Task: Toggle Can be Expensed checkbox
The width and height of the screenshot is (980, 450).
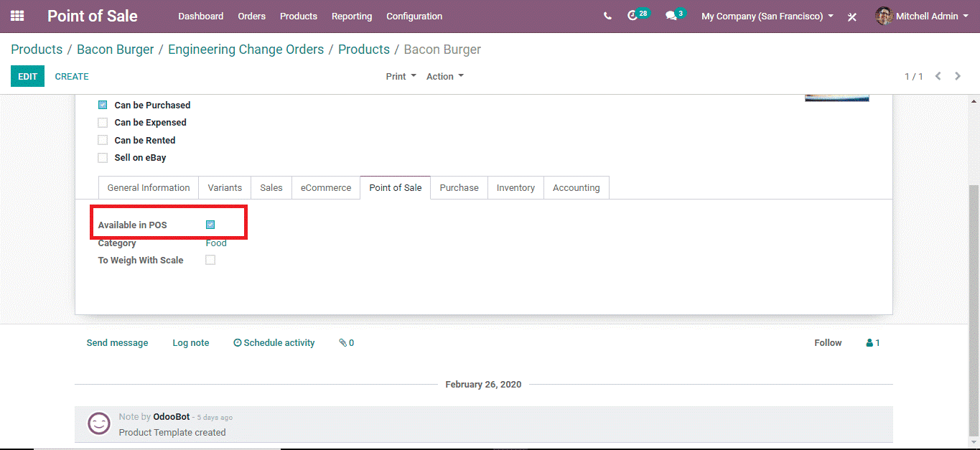Action: (x=103, y=123)
